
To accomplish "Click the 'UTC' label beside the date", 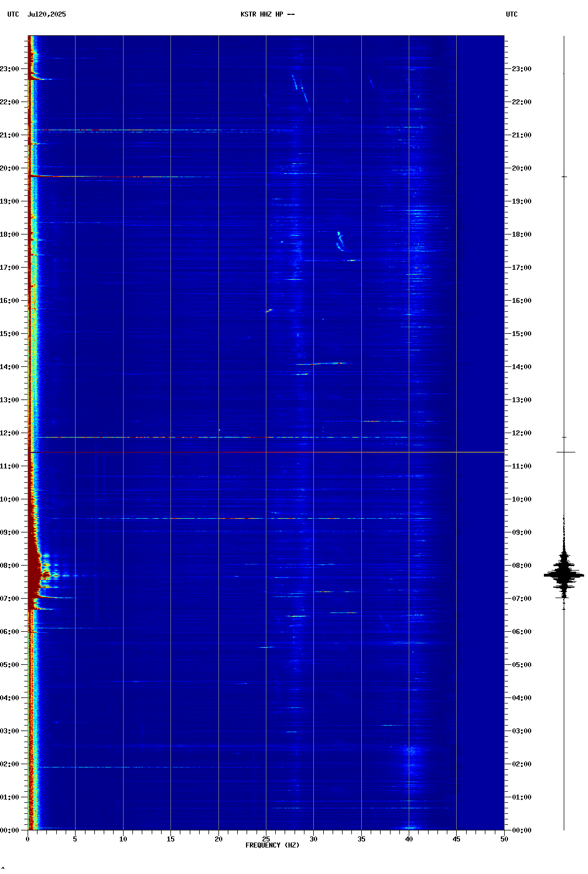I will (x=13, y=14).
